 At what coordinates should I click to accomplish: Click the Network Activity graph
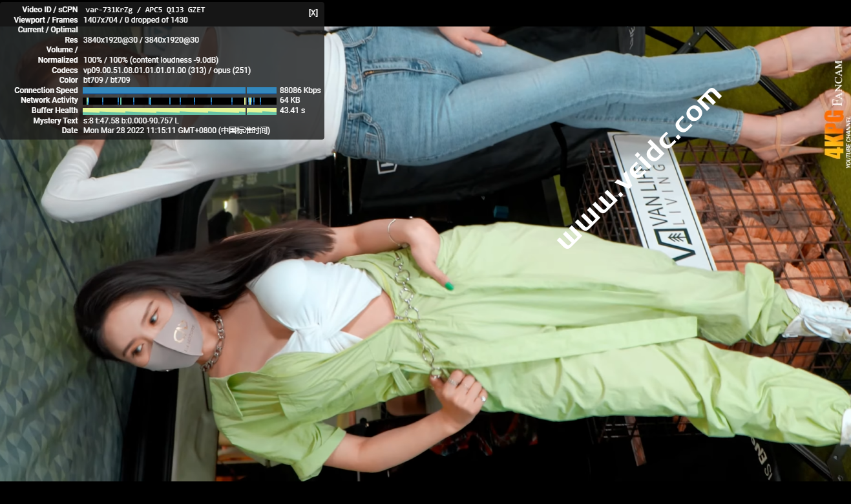click(x=180, y=101)
